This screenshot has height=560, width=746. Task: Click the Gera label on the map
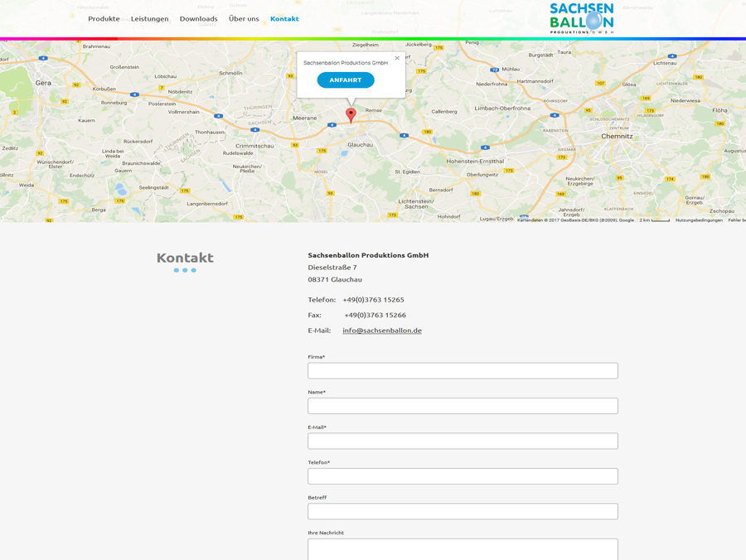[43, 83]
